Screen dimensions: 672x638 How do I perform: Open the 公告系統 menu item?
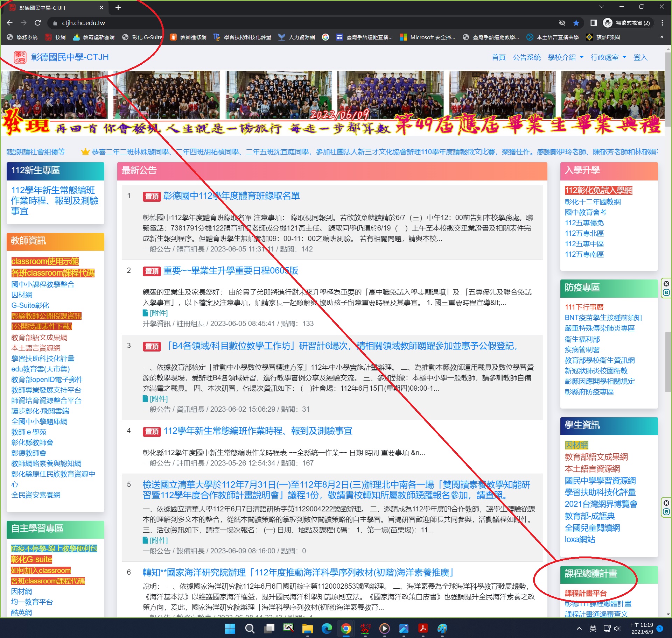(x=526, y=57)
